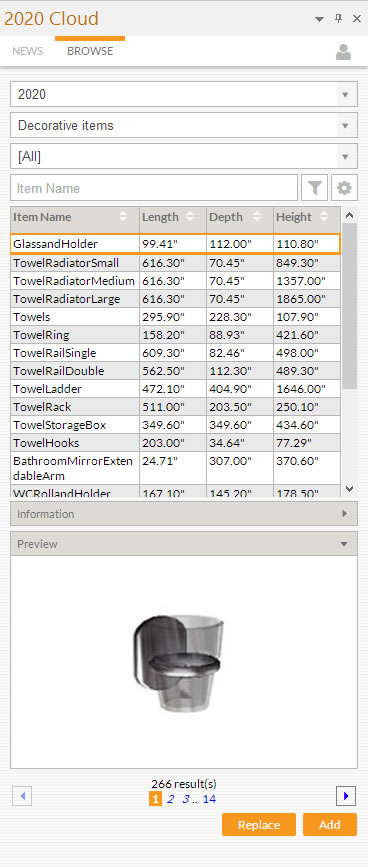Open the panel options arrow menu
This screenshot has height=867, width=368.
pos(319,19)
